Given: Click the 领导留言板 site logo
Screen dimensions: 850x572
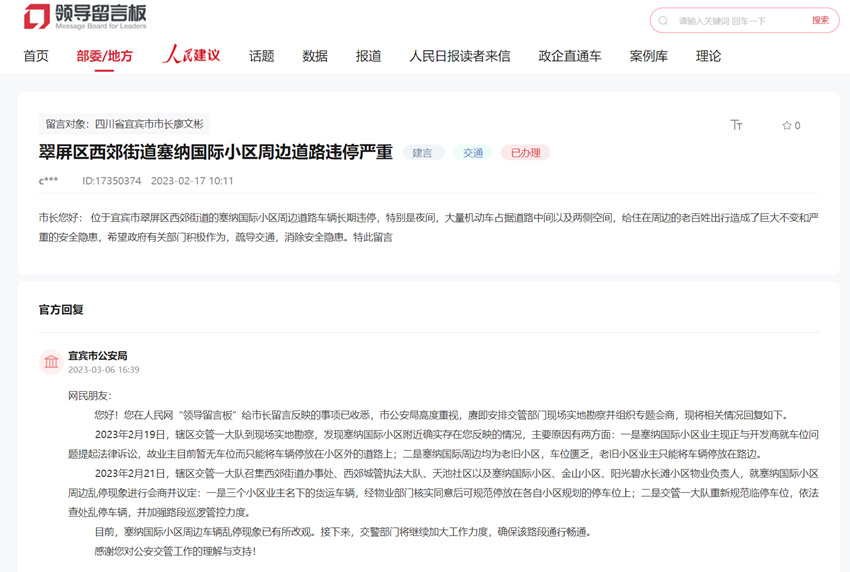Looking at the screenshot, I should 85,17.
